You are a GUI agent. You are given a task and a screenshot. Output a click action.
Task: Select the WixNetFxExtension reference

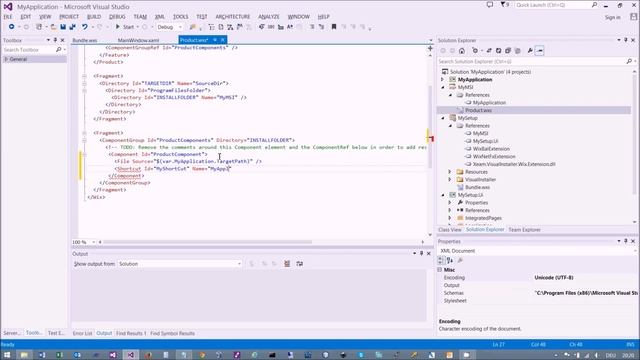click(494, 157)
